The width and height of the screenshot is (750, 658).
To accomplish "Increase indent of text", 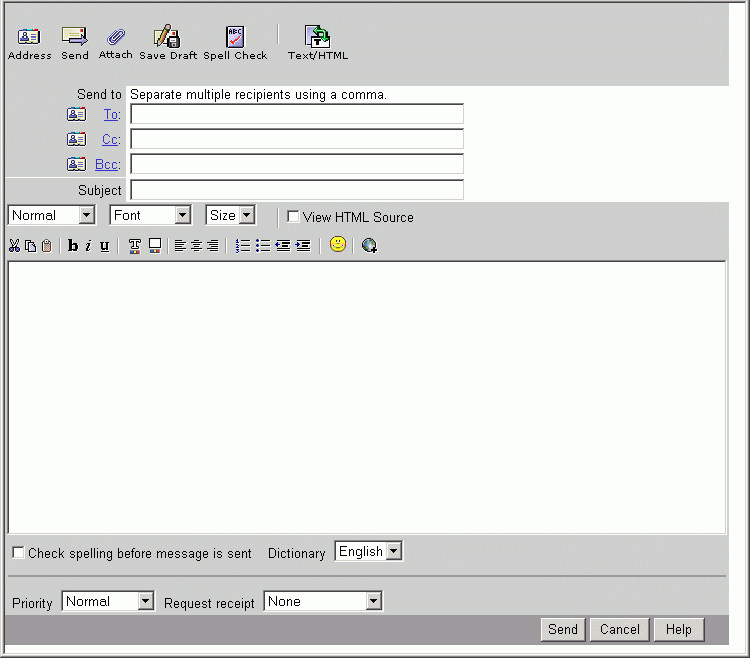I will point(303,246).
